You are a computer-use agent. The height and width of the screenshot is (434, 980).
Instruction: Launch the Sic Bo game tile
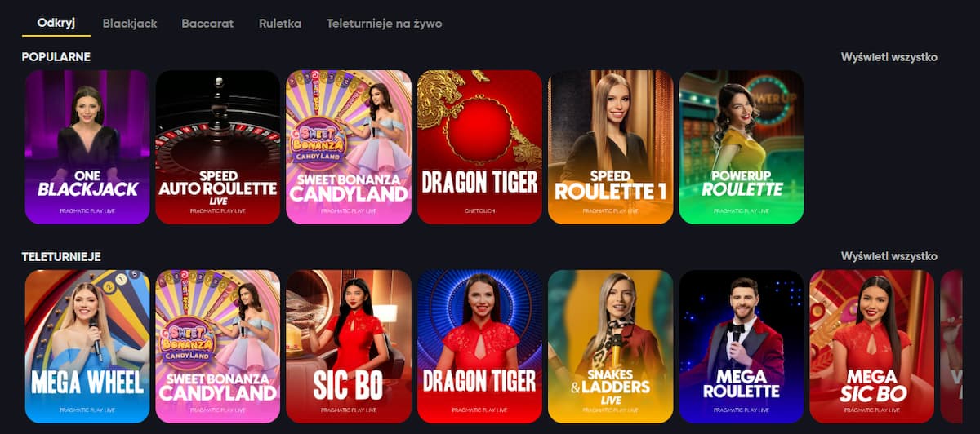(349, 347)
